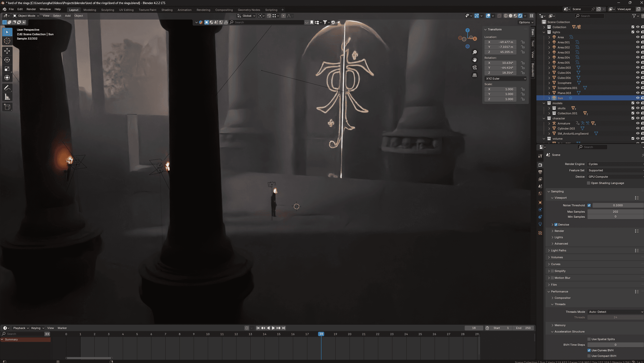Activate the Measure tool
Screen dimensions: 644x363
click(x=7, y=97)
